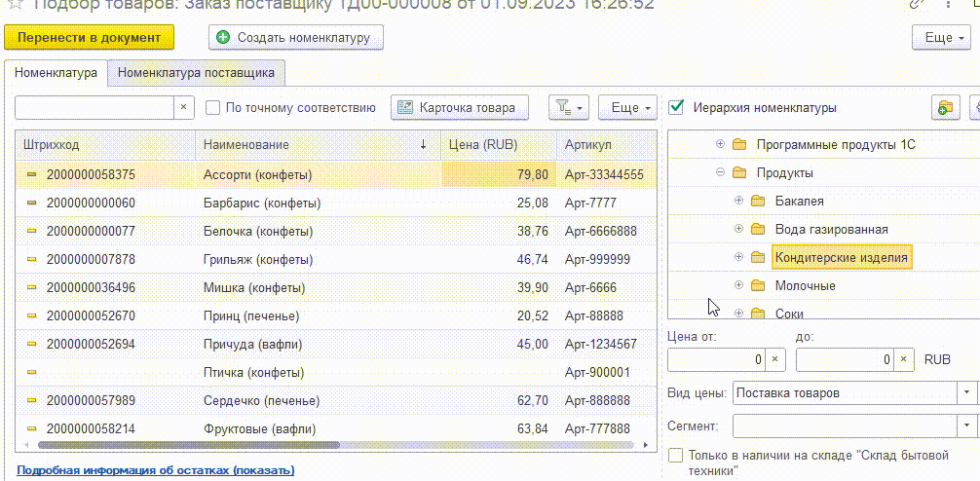Select the Соки tree item
The image size is (980, 481).
coord(789,313)
